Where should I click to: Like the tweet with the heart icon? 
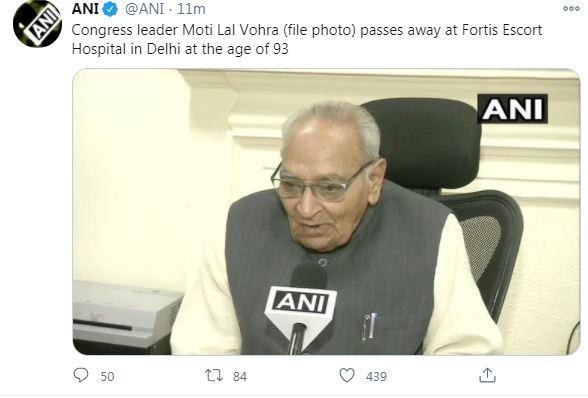pos(347,375)
